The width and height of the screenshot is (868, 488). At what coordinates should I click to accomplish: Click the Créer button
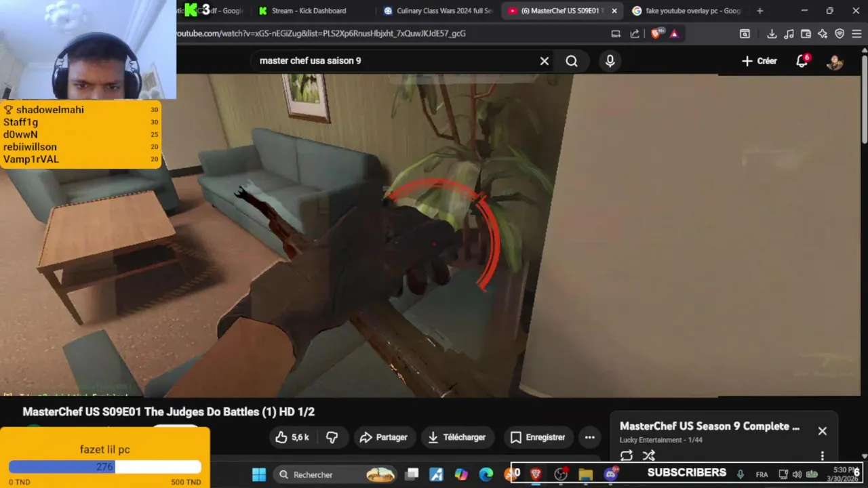[759, 61]
